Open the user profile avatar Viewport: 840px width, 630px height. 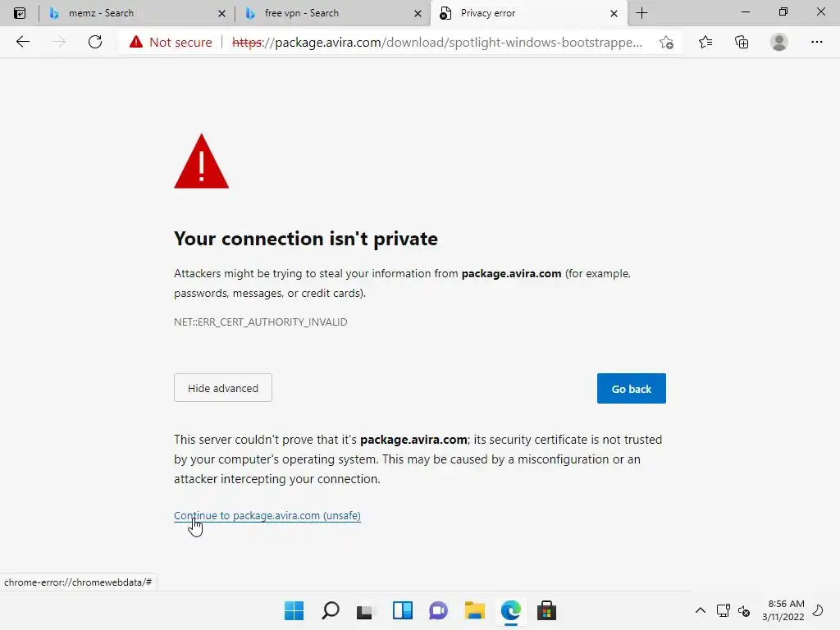coord(779,42)
